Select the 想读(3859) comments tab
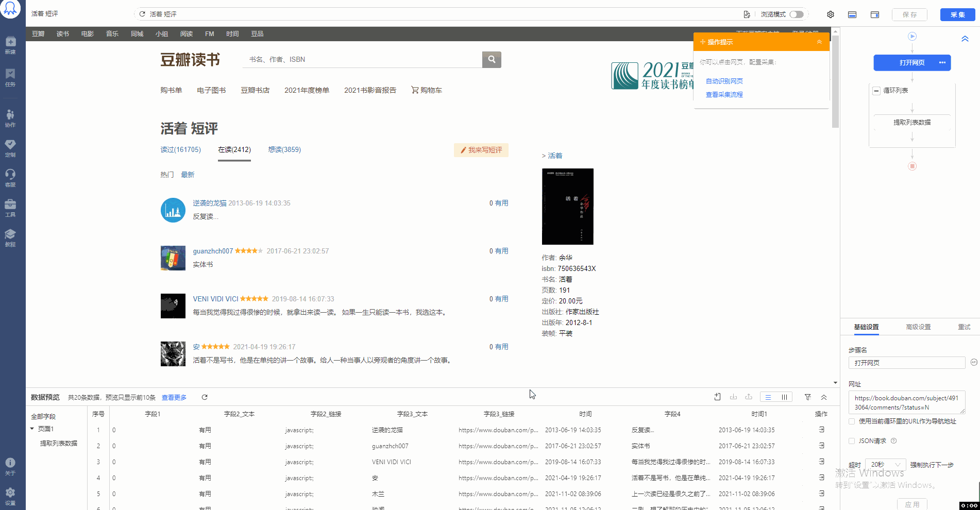This screenshot has height=510, width=980. [284, 149]
